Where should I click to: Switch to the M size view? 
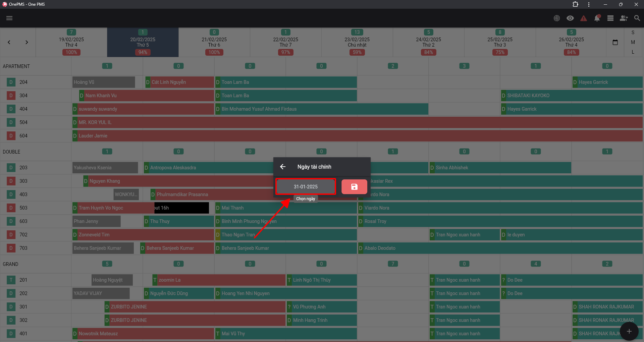point(633,42)
